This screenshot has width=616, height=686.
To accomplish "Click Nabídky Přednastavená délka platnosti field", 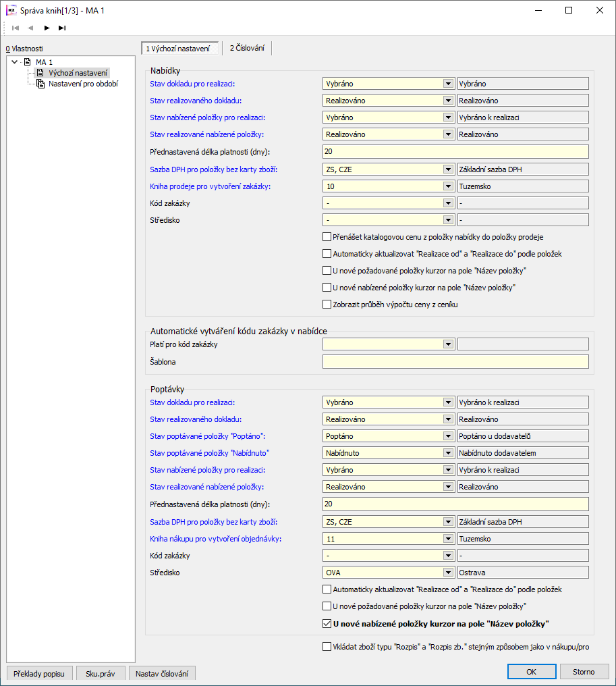I will pyautogui.click(x=455, y=152).
